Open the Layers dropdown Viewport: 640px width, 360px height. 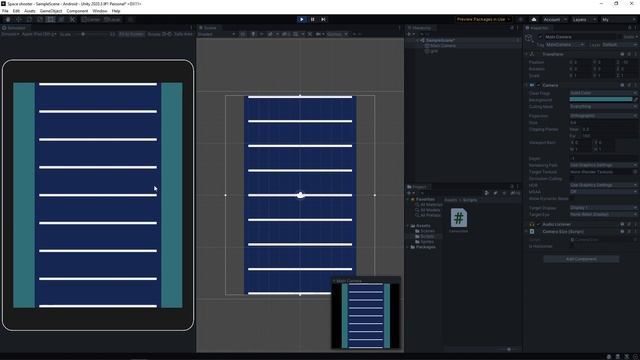(584, 19)
